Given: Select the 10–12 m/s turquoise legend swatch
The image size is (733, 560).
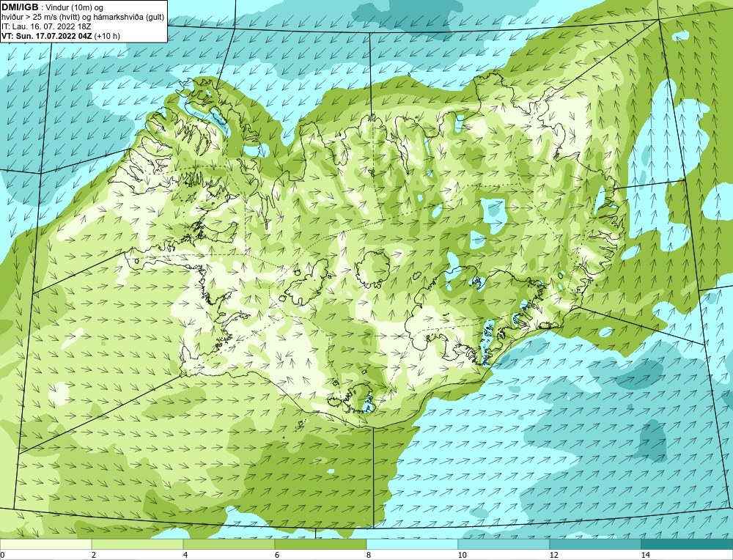Looking at the screenshot, I should tap(504, 544).
